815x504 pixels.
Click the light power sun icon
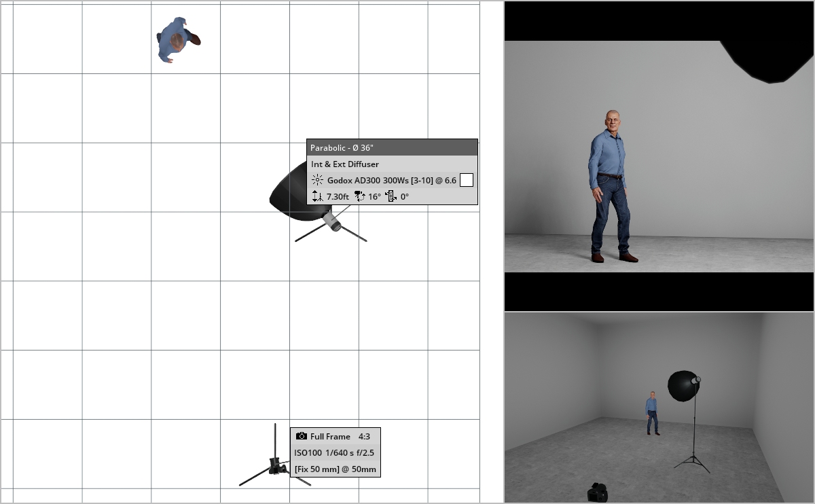[317, 181]
